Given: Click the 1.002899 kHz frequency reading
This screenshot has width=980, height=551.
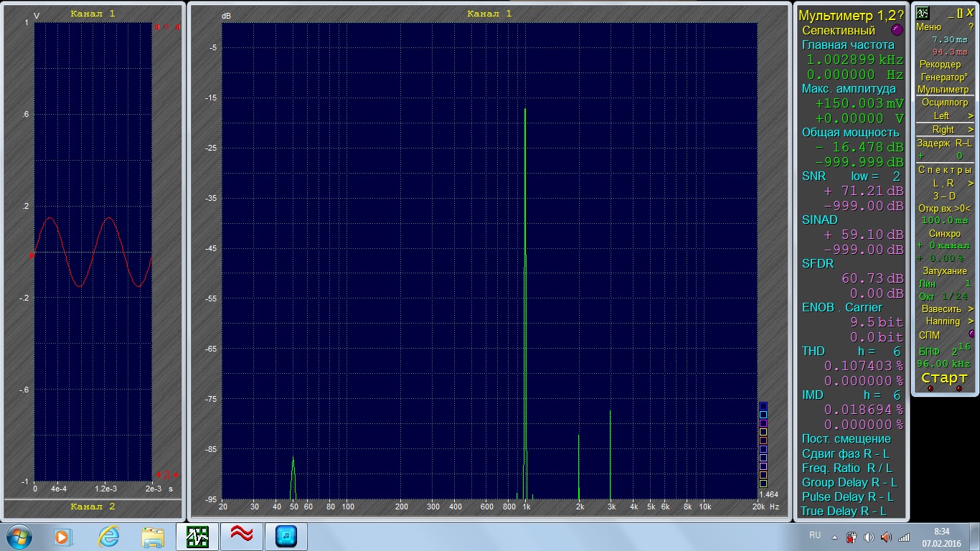Looking at the screenshot, I should point(855,60).
